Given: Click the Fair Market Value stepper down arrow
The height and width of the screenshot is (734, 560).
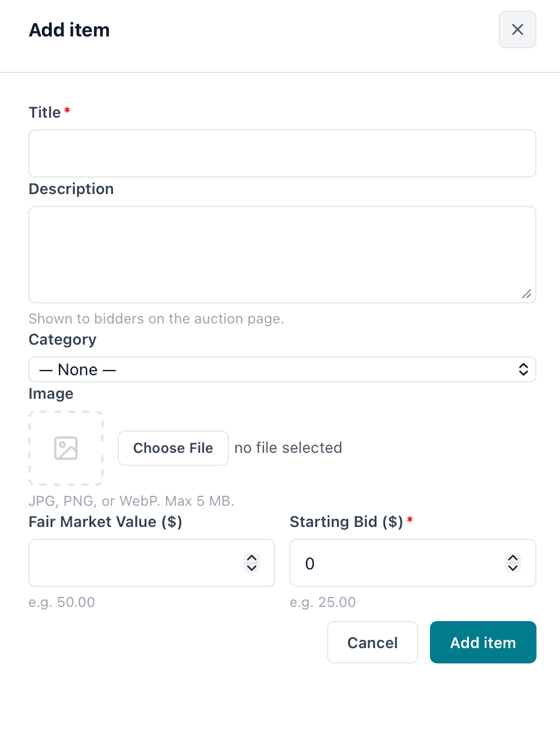Looking at the screenshot, I should [252, 568].
